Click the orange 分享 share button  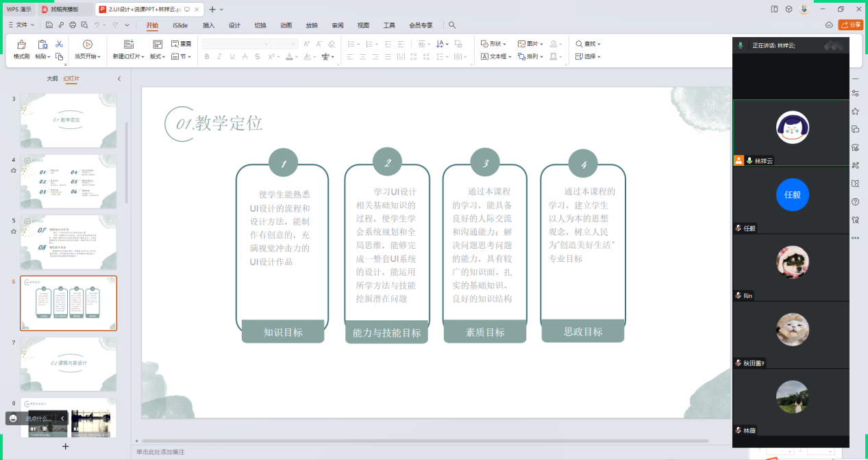[x=851, y=25]
